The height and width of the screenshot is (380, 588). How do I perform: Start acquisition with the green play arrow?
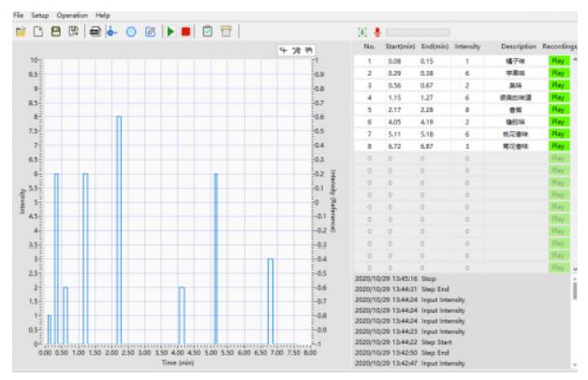tap(170, 32)
